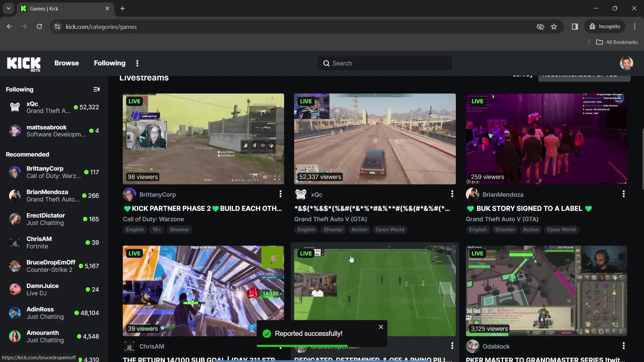Click the tracking protection eye icon

click(540, 26)
